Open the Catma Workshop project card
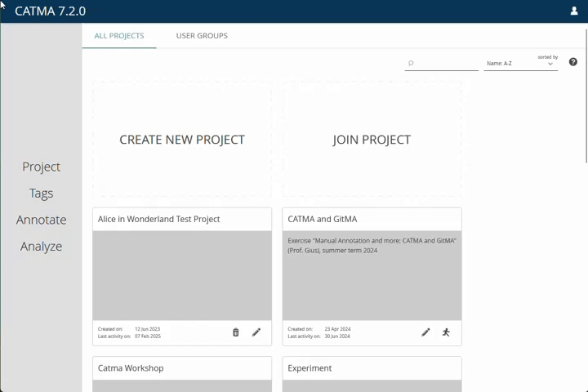The height and width of the screenshot is (392, 588). pyautogui.click(x=182, y=368)
